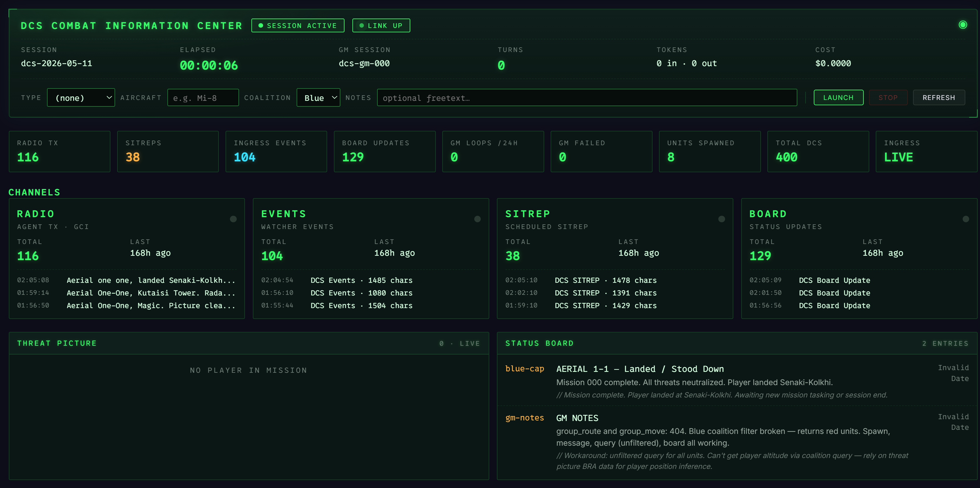Screen dimensions: 980x488
Task: Open DCS SITREP entry with 1391 chars
Action: click(615, 293)
